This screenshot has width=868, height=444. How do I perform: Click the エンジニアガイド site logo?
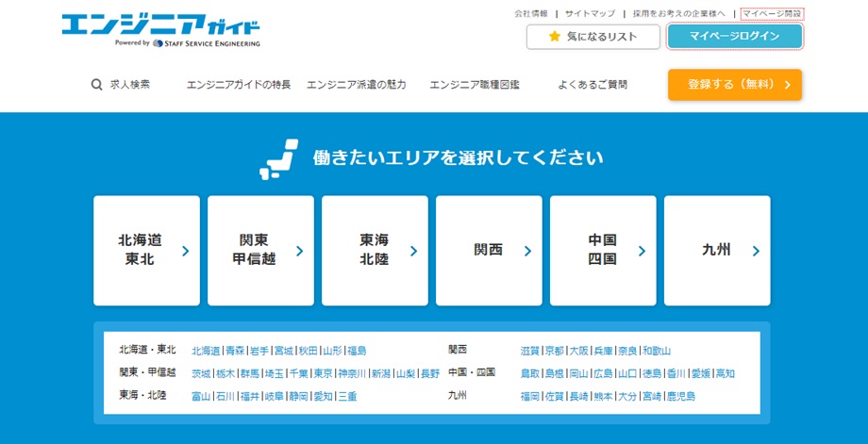pos(160,29)
